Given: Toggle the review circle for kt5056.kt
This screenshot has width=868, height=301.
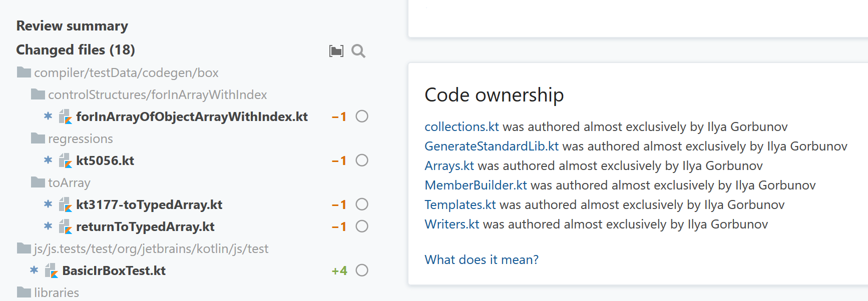Looking at the screenshot, I should (362, 160).
